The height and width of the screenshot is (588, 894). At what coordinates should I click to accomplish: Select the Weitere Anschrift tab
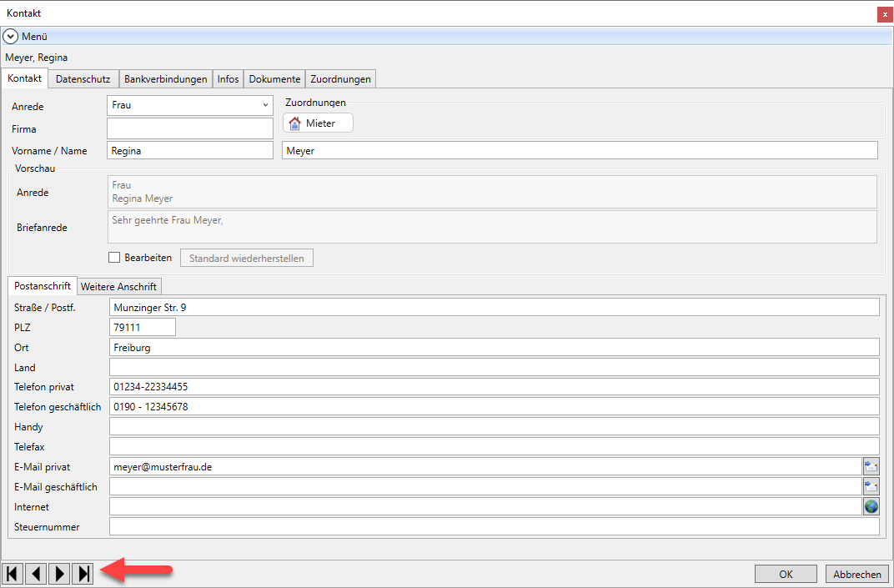pyautogui.click(x=118, y=286)
